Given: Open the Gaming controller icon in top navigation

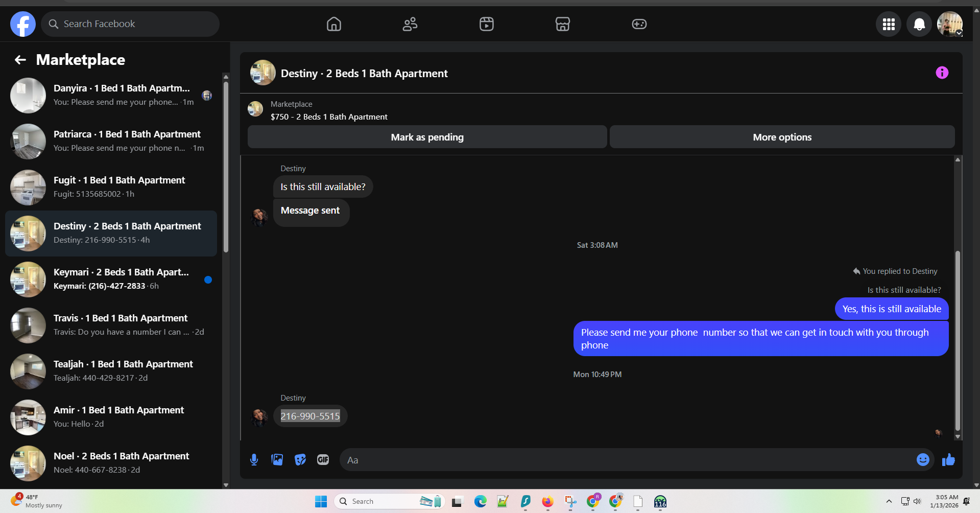Looking at the screenshot, I should coord(639,24).
